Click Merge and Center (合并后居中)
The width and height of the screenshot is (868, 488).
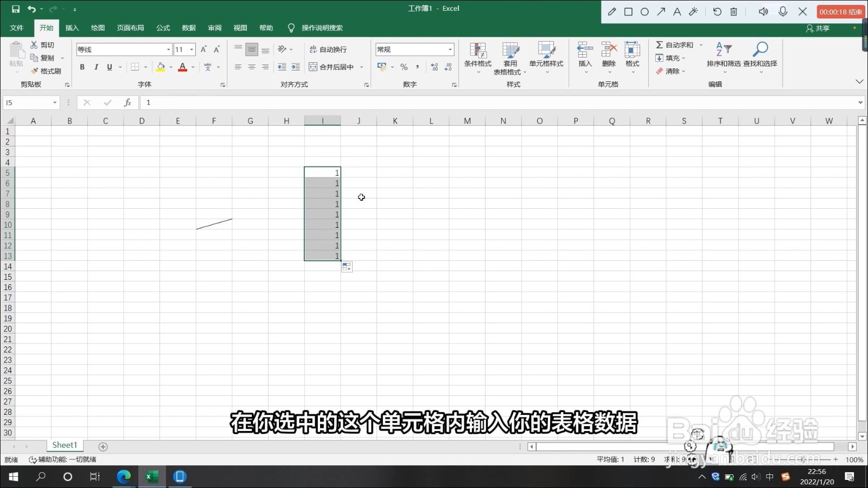tap(331, 67)
